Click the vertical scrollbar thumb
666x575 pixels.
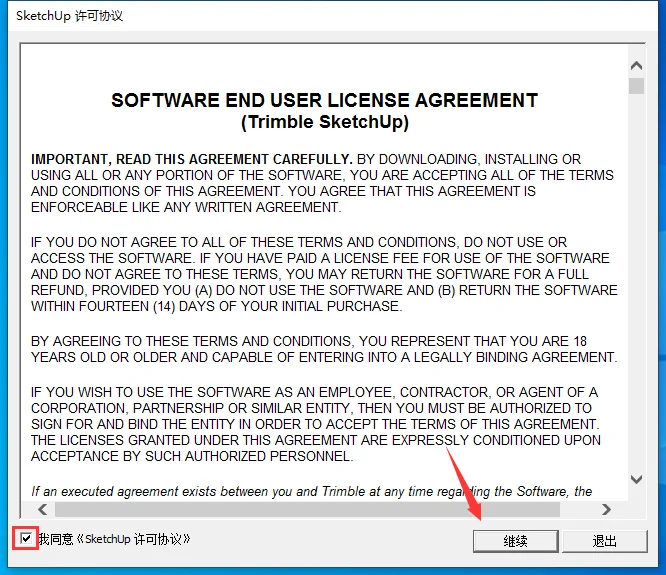(636, 86)
